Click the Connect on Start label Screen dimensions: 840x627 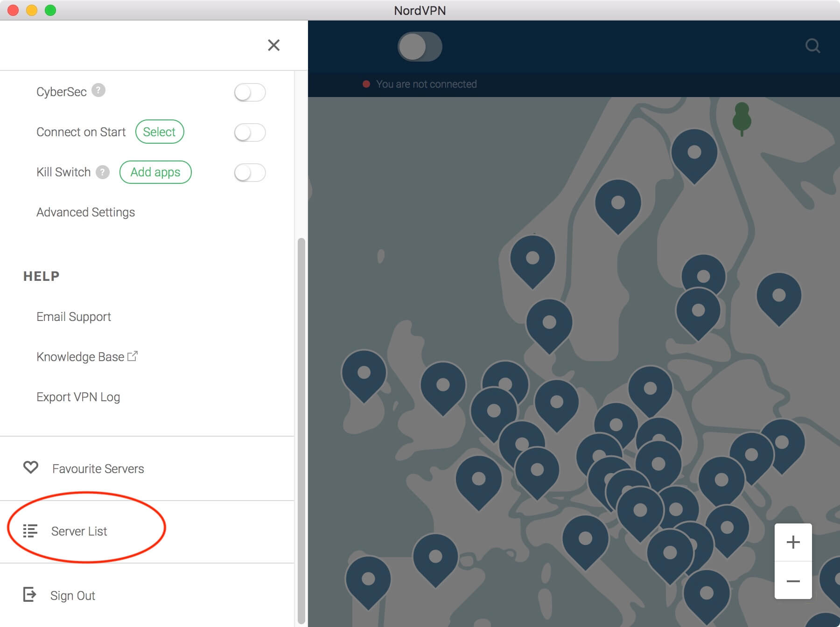(81, 132)
